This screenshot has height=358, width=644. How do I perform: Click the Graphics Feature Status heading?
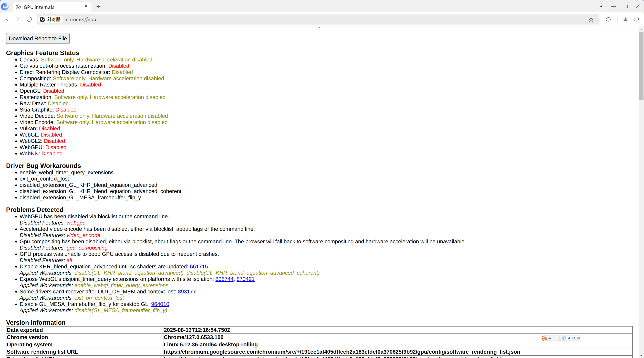pos(43,53)
